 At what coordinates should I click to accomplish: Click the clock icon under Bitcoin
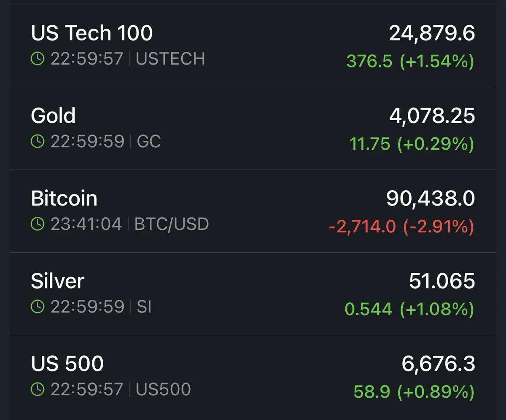(38, 224)
